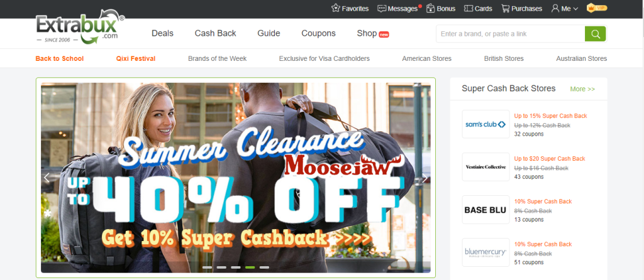Go to Extrabux logo homepage

[80, 26]
